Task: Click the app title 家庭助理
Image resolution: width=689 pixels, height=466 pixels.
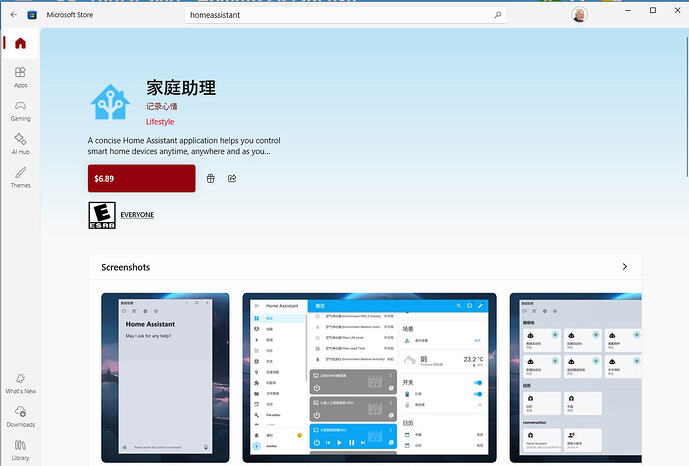Action: (181, 88)
